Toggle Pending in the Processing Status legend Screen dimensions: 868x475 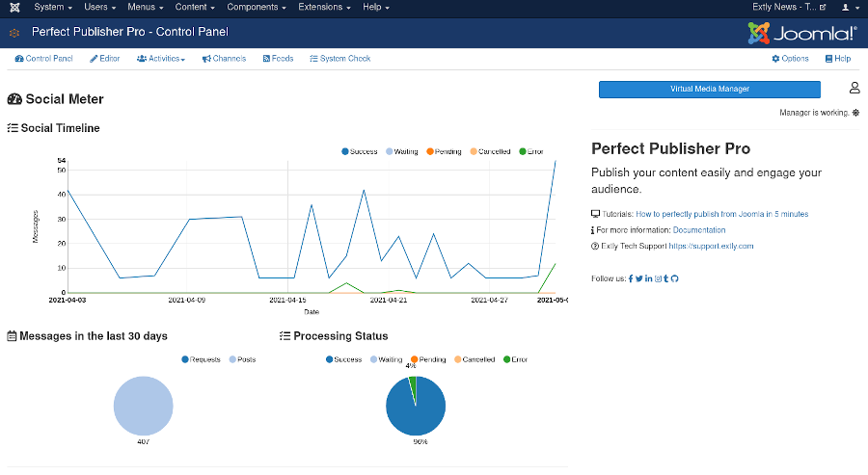pos(428,359)
